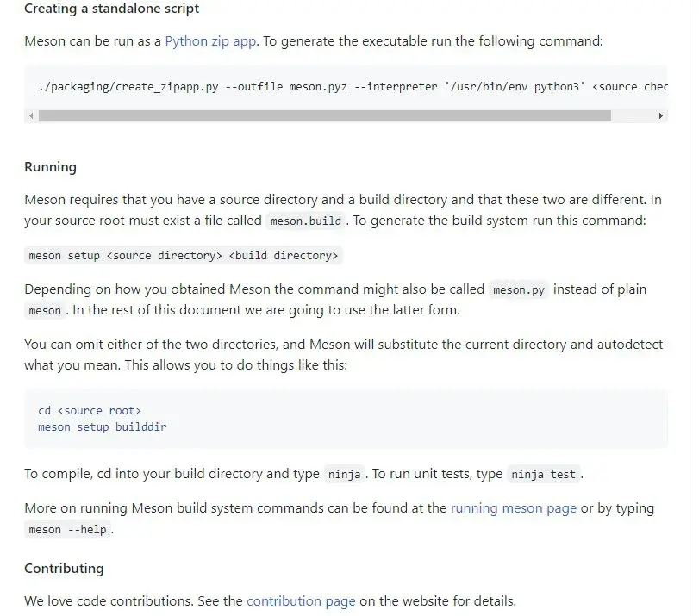Viewport: 699px width, 616px height.
Task: Open the Python zip app link
Action: (210, 41)
